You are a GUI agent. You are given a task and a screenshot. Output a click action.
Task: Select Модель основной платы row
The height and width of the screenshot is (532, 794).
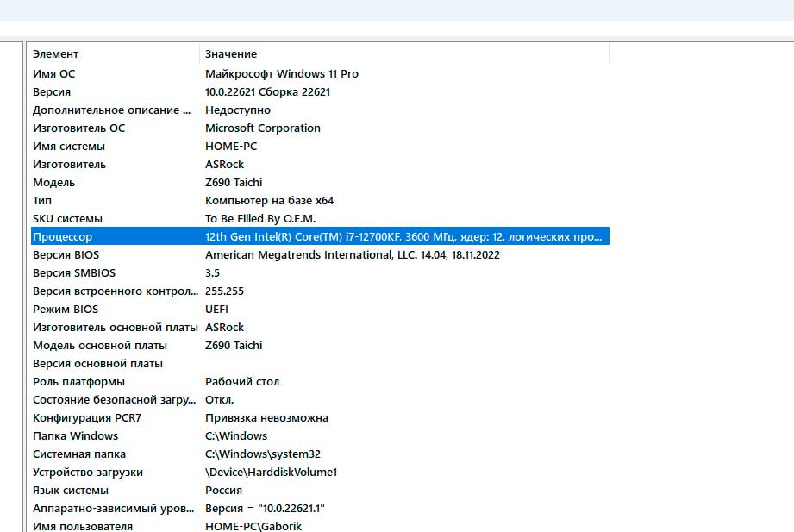pos(100,346)
